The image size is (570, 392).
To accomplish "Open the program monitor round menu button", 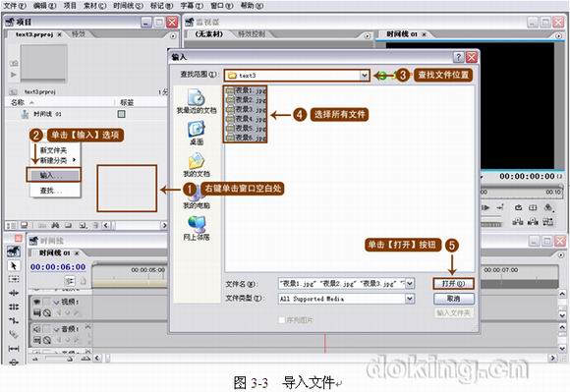I will pos(559,35).
